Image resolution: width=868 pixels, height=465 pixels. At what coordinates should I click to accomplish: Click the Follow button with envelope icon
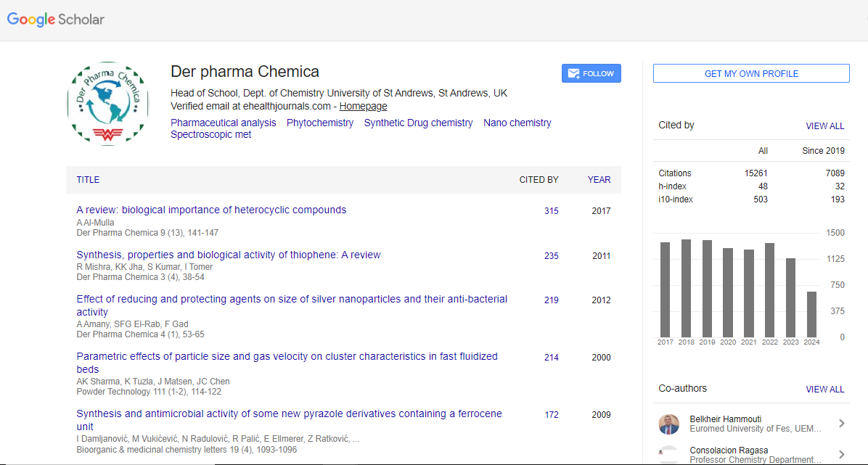point(591,73)
